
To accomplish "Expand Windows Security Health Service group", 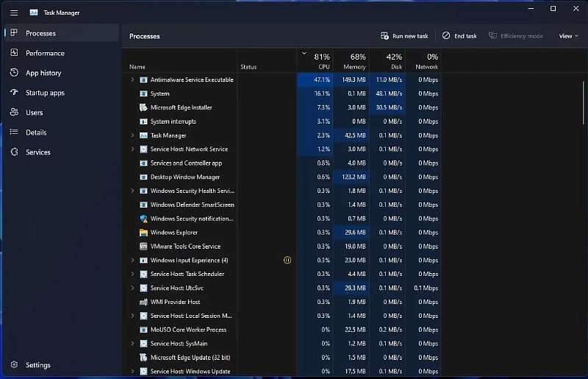I will point(132,191).
